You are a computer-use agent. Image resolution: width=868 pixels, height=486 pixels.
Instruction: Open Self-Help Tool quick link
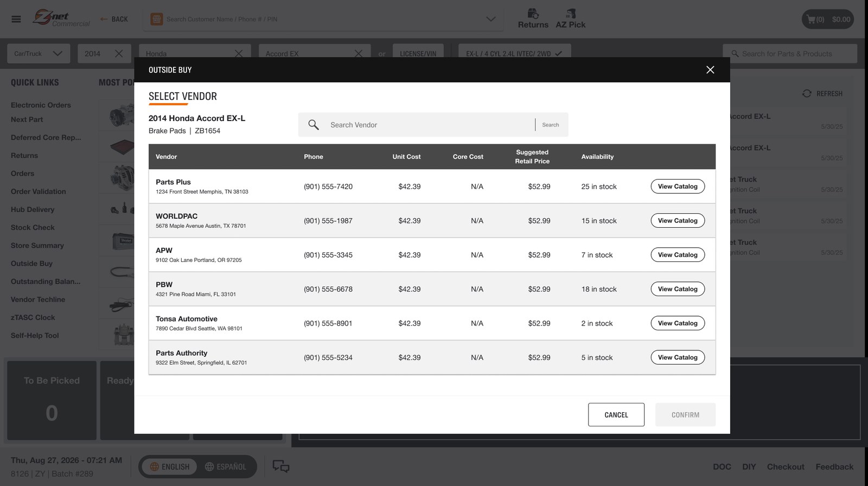[x=35, y=336]
